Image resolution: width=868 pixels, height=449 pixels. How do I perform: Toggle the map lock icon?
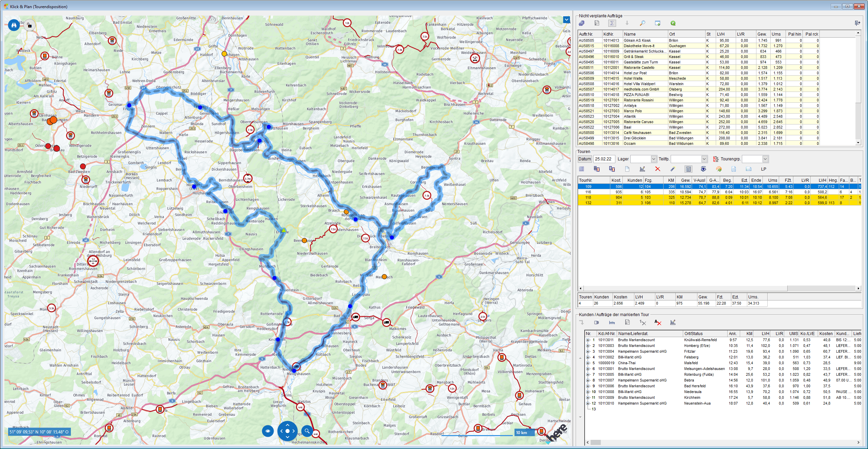(x=29, y=25)
